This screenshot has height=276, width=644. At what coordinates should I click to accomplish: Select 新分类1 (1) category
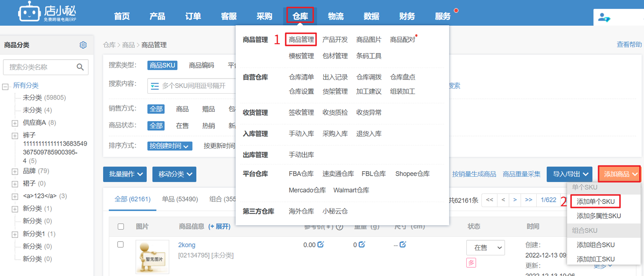tap(39, 234)
